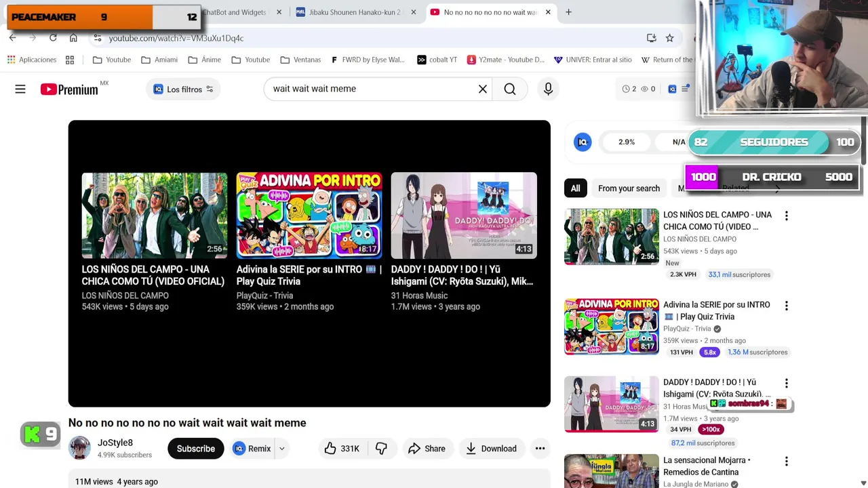Open cobalt YT bookmark
This screenshot has height=488, width=868.
[437, 60]
